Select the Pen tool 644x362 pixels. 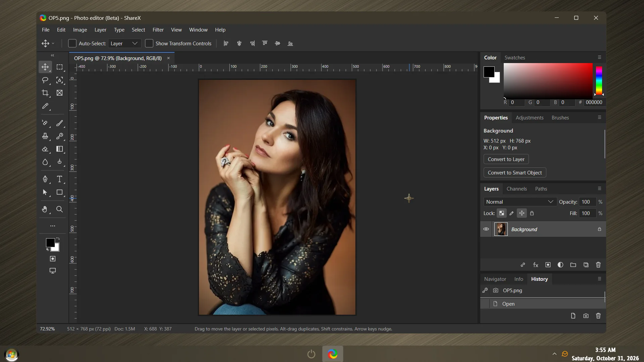pos(45,179)
